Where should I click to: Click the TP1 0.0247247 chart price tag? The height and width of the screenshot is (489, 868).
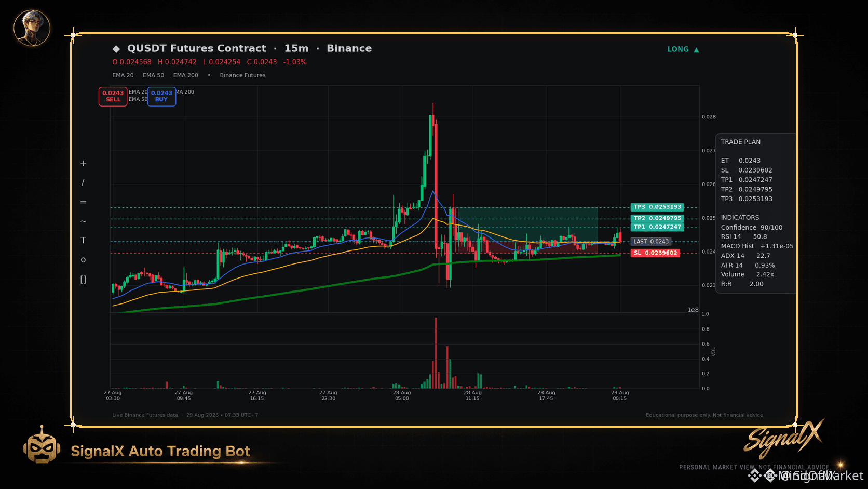[657, 227]
